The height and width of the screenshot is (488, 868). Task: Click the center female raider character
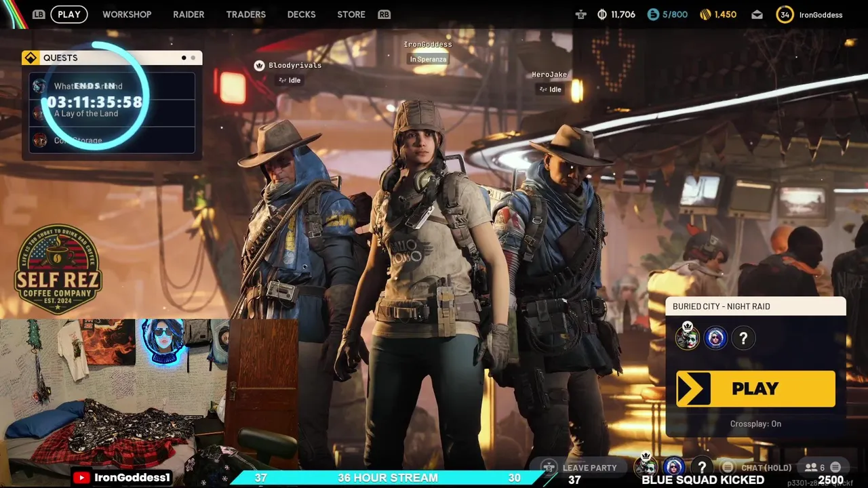pos(427,285)
